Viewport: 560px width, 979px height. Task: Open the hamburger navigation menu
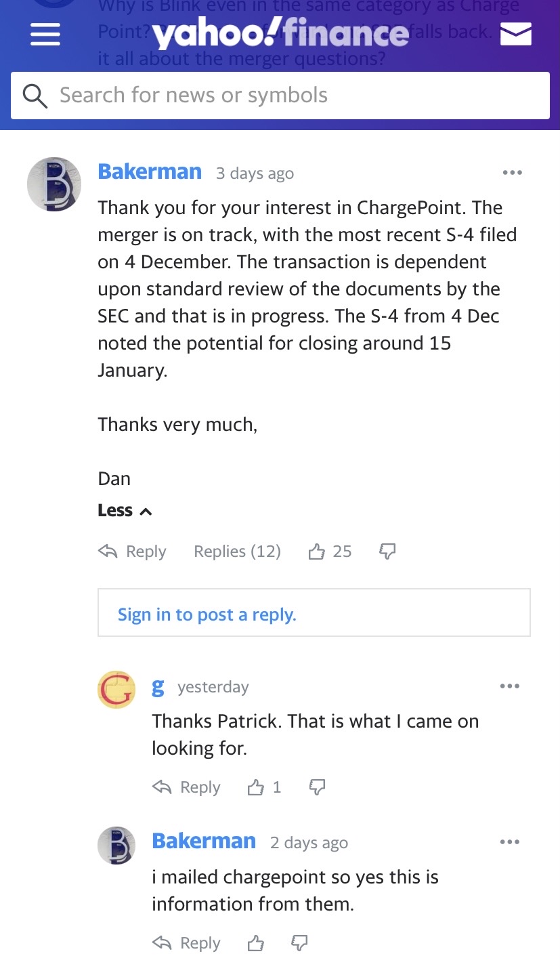[x=45, y=34]
